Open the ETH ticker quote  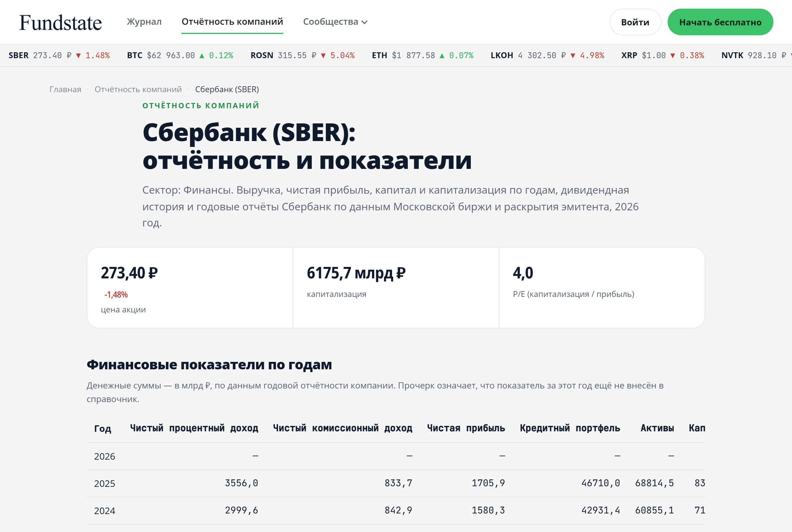pyautogui.click(x=423, y=55)
